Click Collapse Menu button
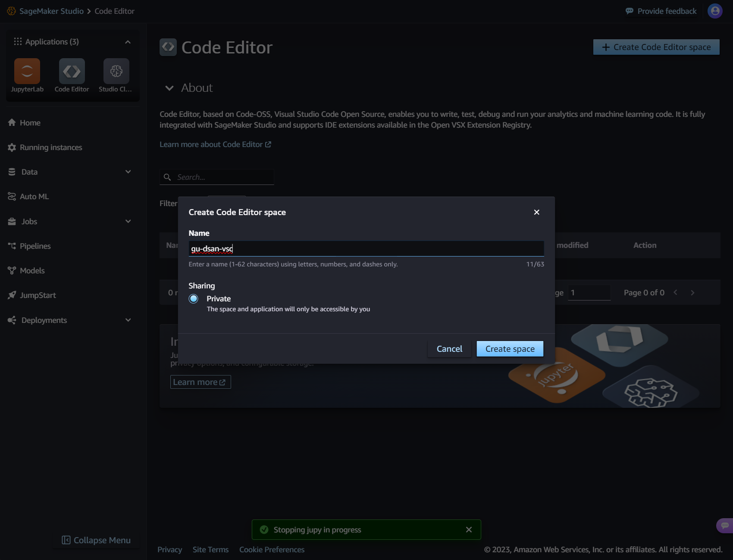Image resolution: width=733 pixels, height=560 pixels. click(96, 540)
